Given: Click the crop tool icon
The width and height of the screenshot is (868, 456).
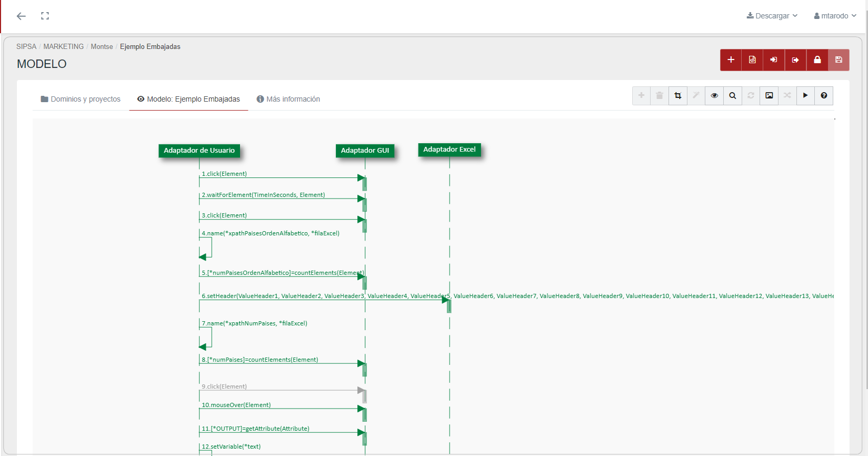Looking at the screenshot, I should click(678, 96).
